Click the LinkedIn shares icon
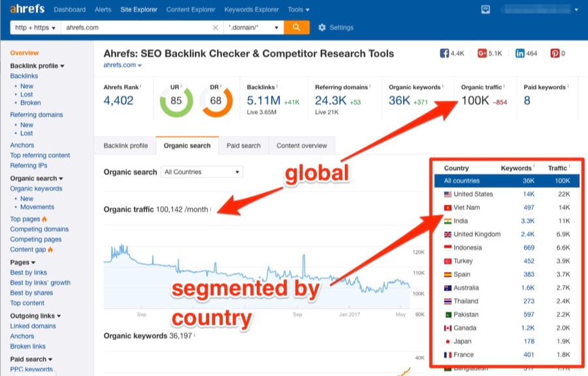Image resolution: width=588 pixels, height=376 pixels. click(520, 53)
